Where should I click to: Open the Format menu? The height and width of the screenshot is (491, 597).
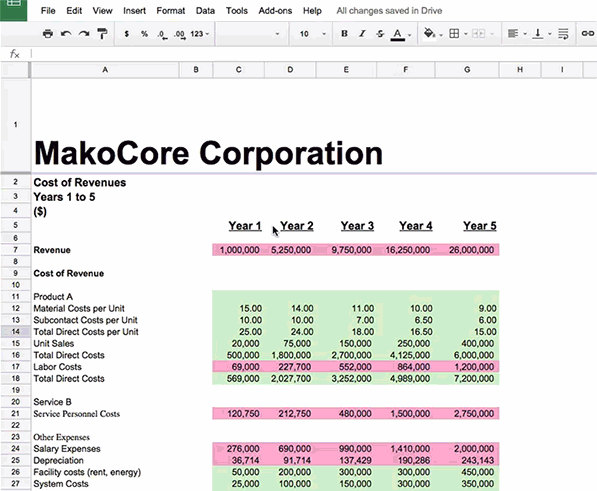coord(171,11)
